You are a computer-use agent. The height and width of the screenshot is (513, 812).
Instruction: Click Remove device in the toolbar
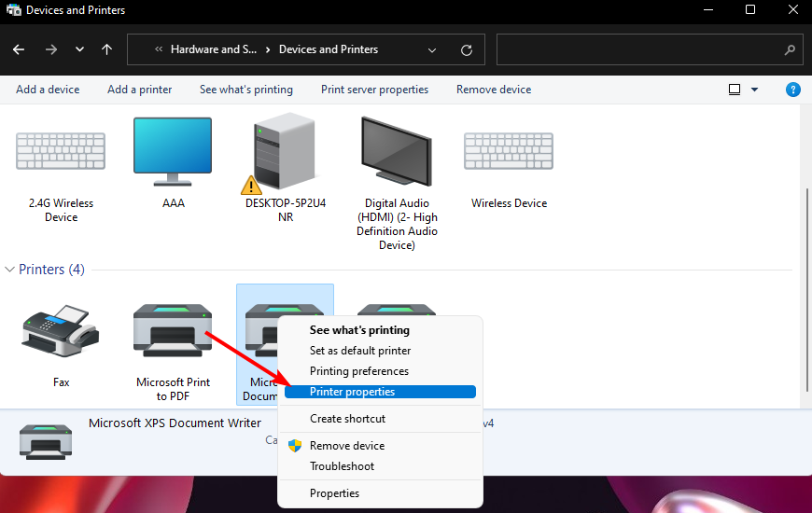click(x=494, y=90)
